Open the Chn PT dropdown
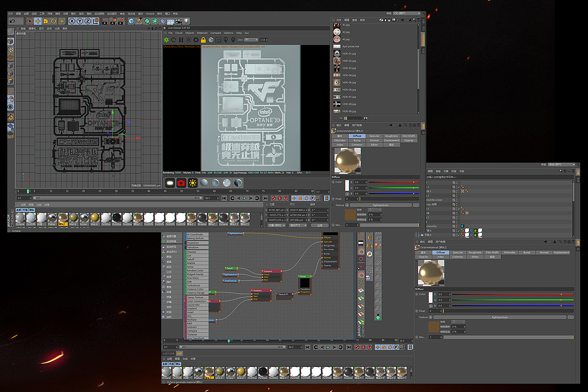This screenshot has width=588, height=392. coord(251,40)
